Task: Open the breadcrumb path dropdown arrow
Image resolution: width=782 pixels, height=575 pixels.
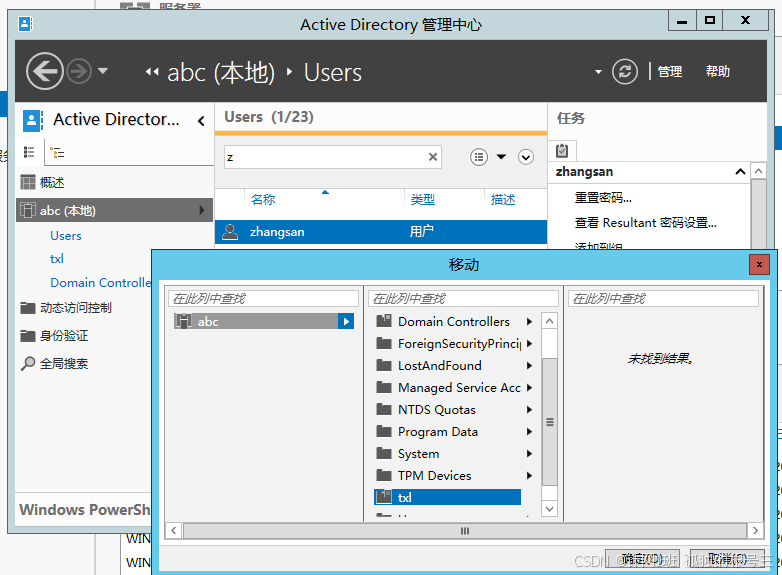Action: tap(598, 72)
